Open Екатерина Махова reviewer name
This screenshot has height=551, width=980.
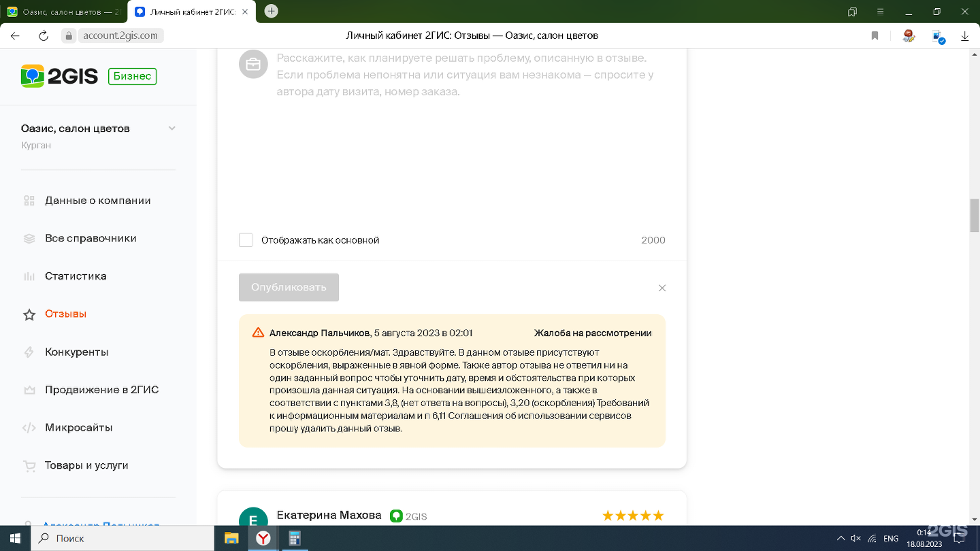(329, 516)
